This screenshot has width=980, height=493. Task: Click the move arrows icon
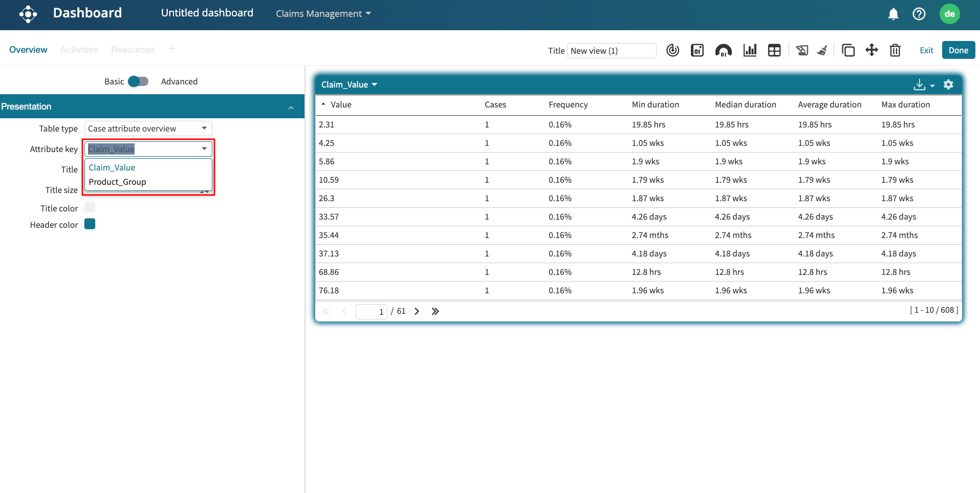pyautogui.click(x=872, y=50)
